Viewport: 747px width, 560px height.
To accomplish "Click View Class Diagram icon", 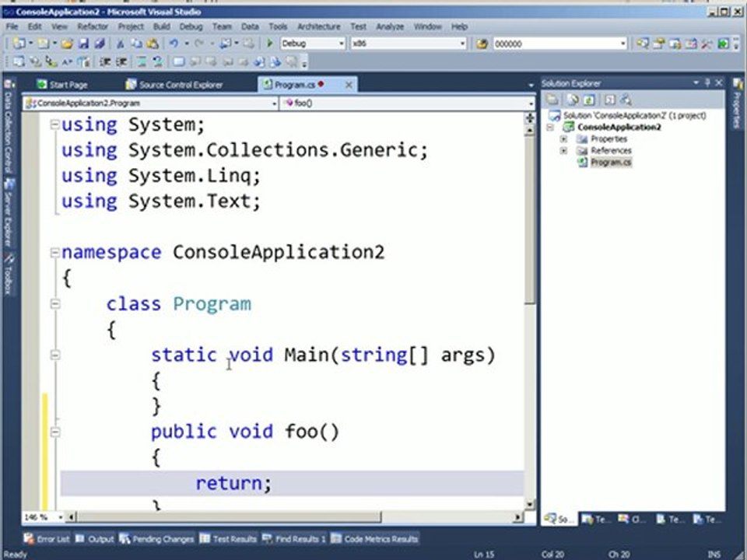I will [626, 100].
